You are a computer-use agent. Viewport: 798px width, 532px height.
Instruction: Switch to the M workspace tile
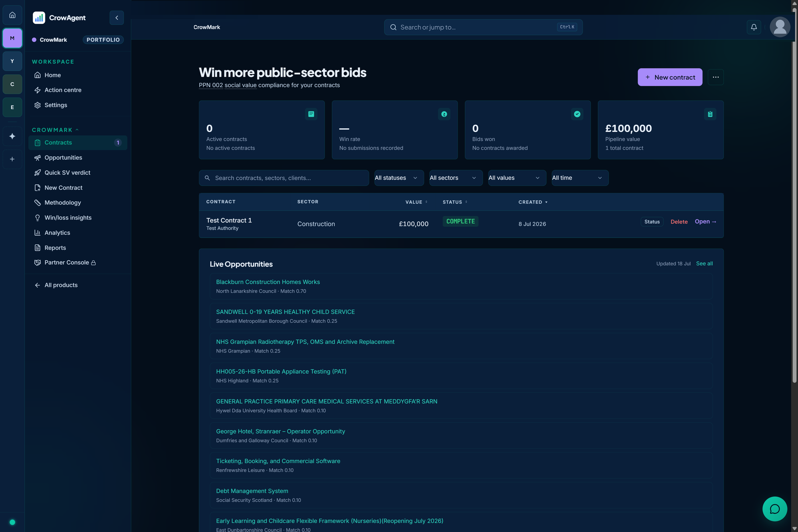click(x=12, y=38)
